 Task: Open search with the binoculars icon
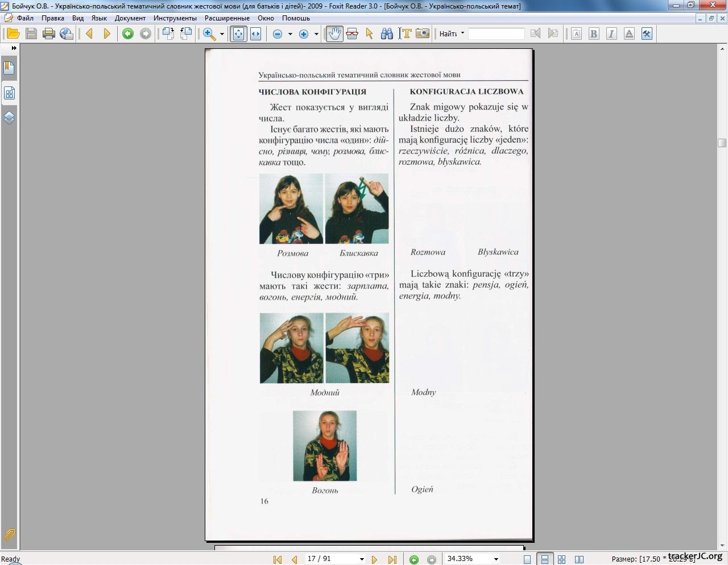tap(387, 34)
